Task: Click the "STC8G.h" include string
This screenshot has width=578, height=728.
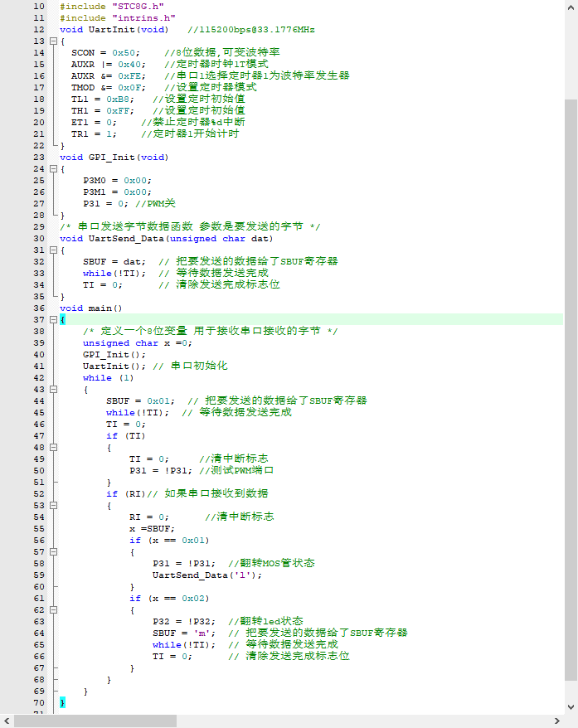Action: coord(138,6)
